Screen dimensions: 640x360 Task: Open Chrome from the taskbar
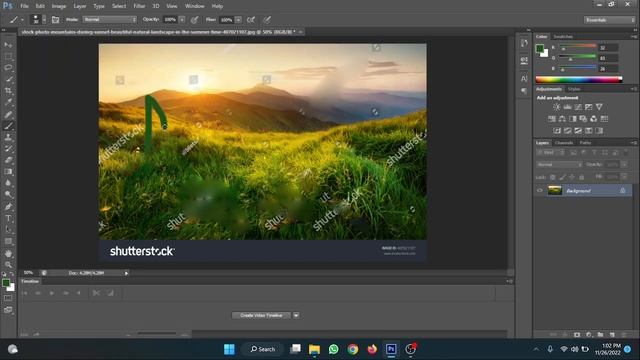pos(353,349)
